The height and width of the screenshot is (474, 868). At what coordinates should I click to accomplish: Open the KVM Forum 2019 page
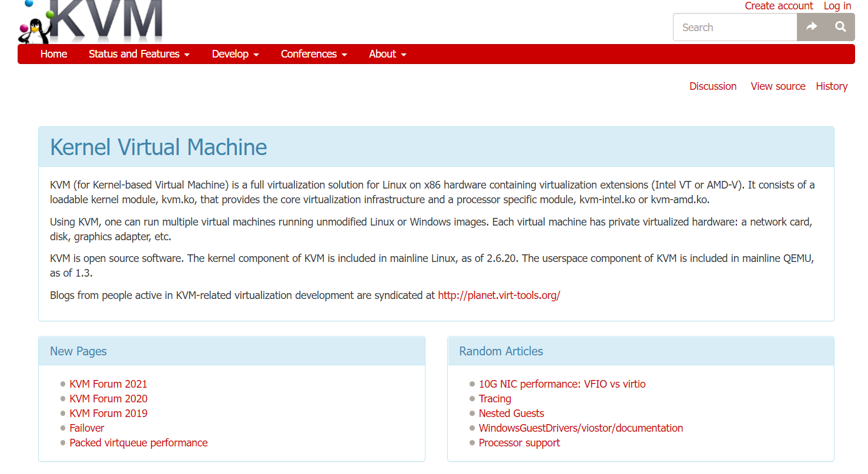108,414
